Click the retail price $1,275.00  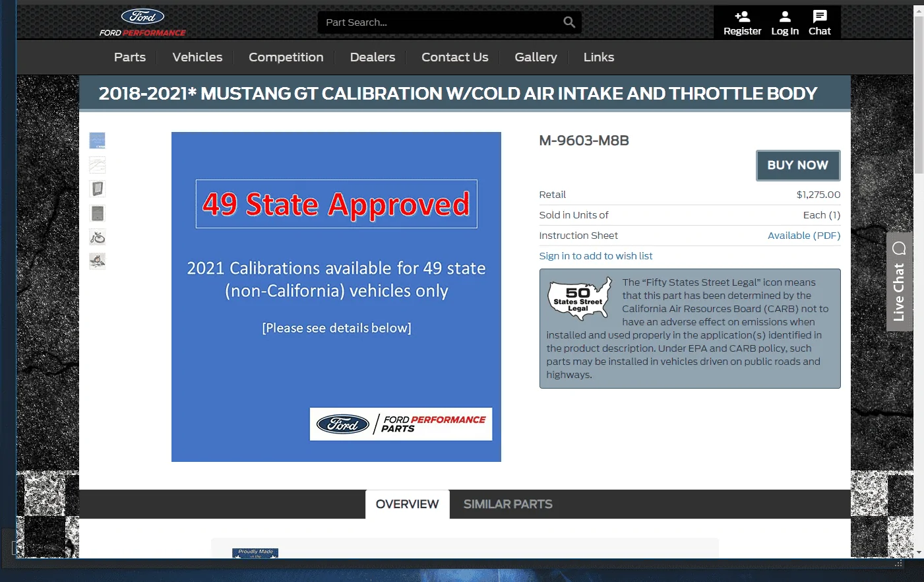(818, 195)
